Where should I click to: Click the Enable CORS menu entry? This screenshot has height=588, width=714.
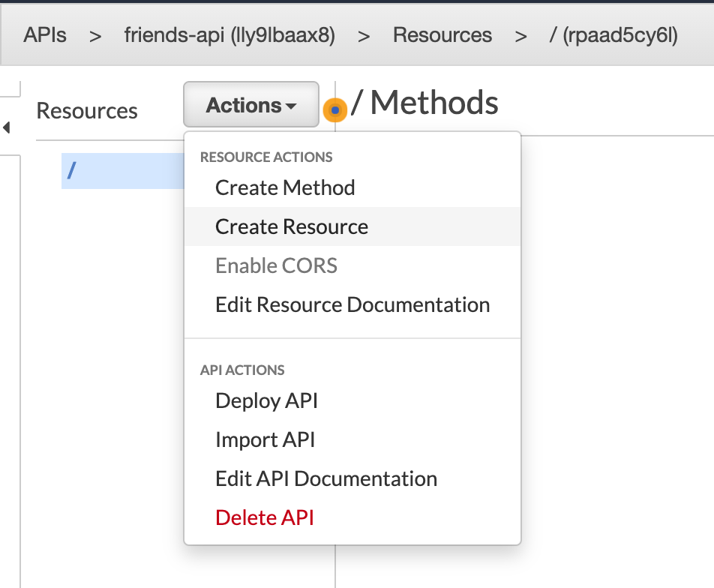[276, 265]
